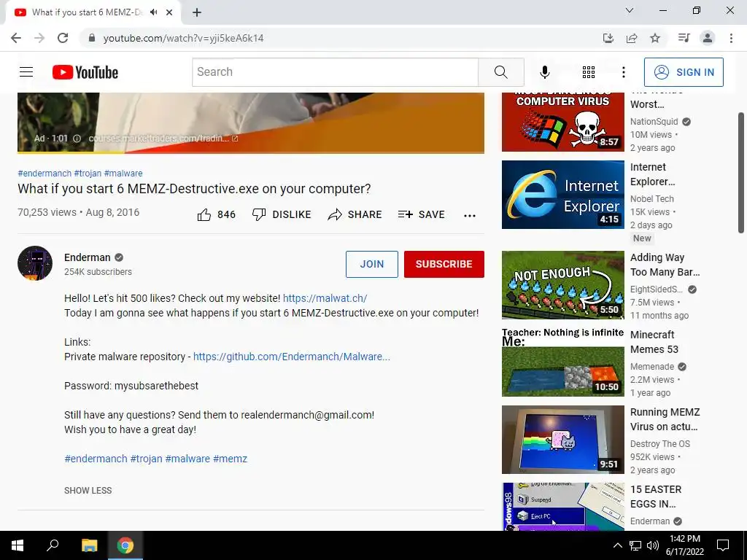Click the search magnifier button
This screenshot has width=747, height=560.
pos(500,72)
